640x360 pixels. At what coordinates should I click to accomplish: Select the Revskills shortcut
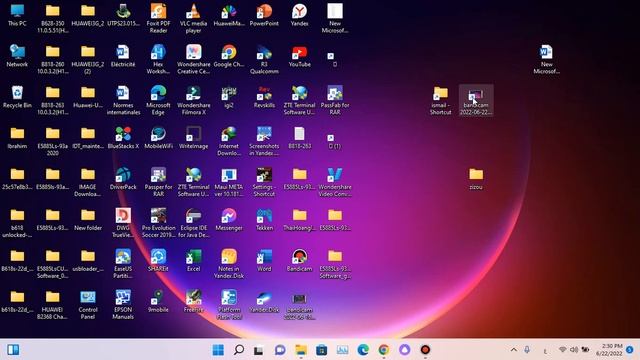tap(264, 97)
